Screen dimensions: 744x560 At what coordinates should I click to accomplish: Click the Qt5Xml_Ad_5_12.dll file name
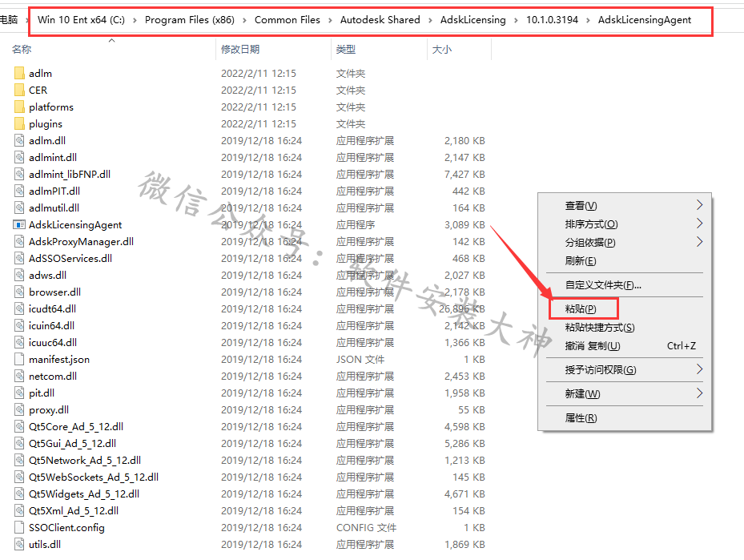(x=74, y=511)
